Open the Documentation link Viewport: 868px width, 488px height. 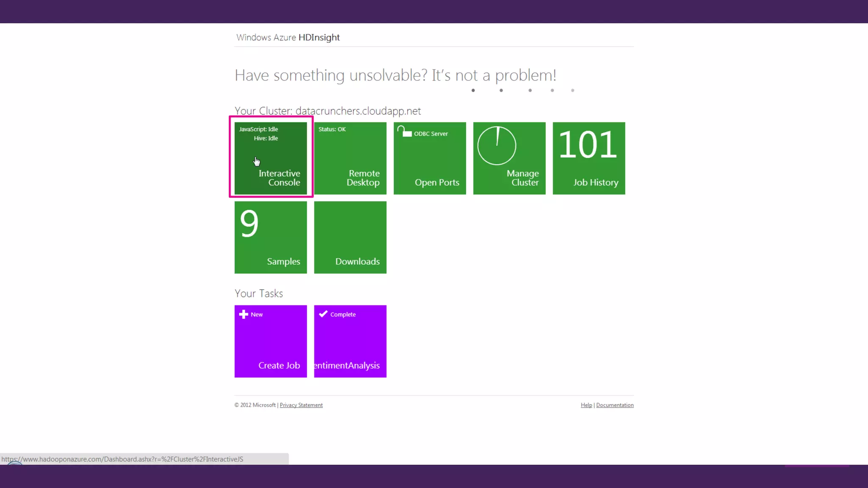tap(615, 405)
